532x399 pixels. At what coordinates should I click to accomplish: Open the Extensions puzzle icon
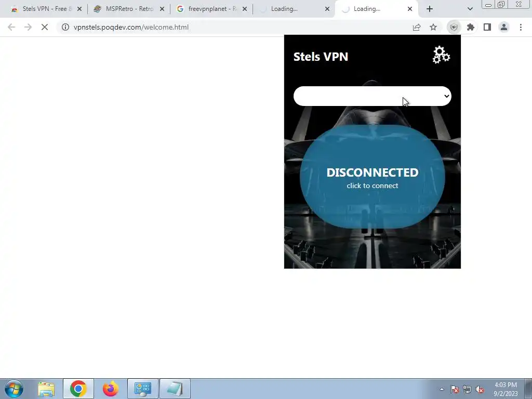pos(471,27)
